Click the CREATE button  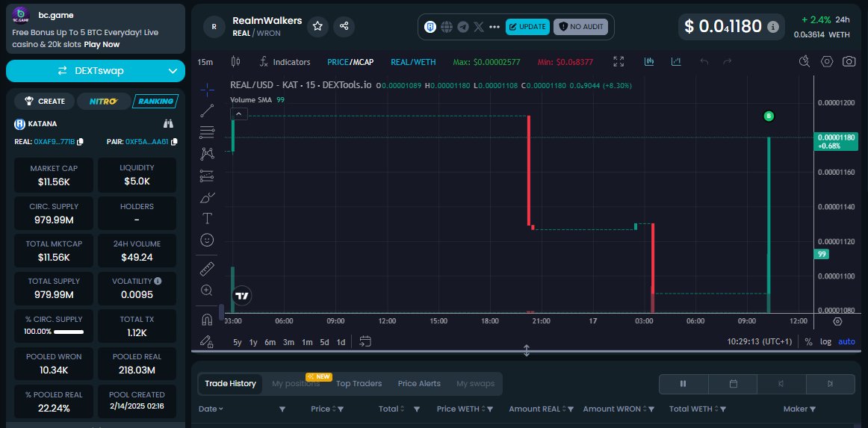[46, 102]
